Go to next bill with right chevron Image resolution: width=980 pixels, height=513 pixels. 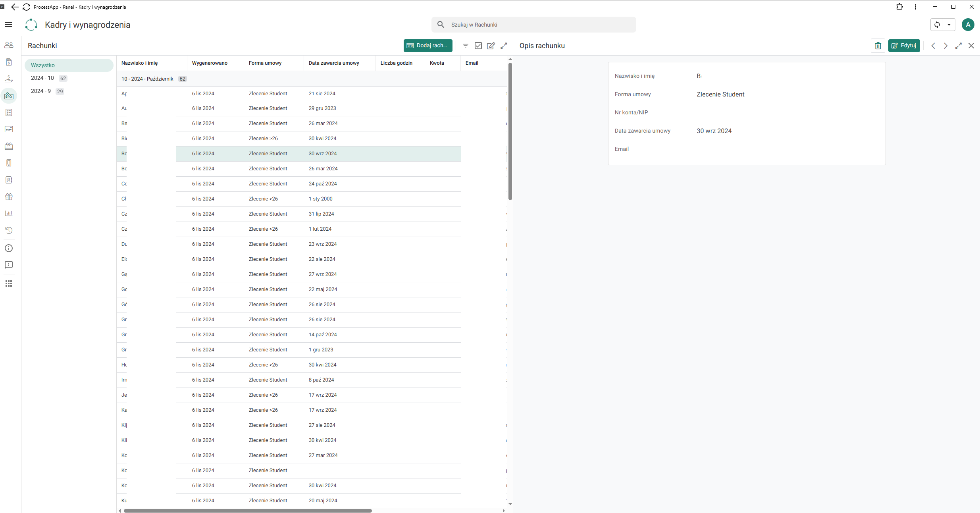pos(946,46)
